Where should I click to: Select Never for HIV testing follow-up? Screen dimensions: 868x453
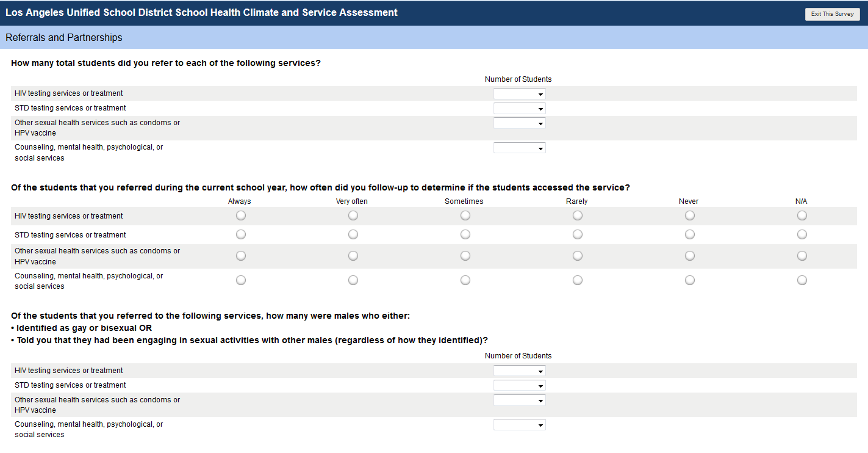[690, 216]
